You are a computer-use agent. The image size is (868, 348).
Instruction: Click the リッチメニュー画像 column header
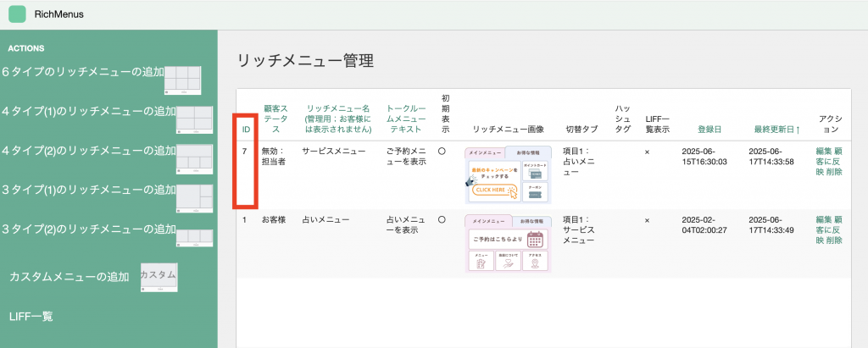tap(509, 130)
